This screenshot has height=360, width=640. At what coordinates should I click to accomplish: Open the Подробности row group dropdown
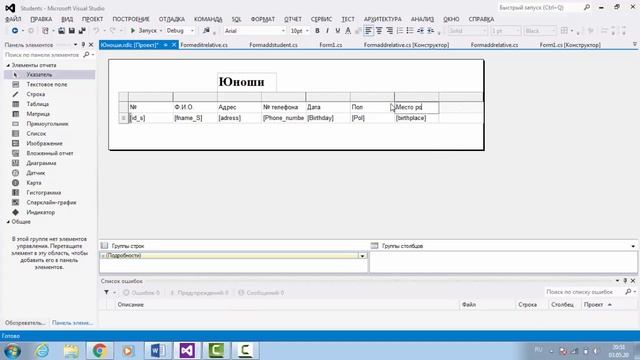[x=362, y=256]
